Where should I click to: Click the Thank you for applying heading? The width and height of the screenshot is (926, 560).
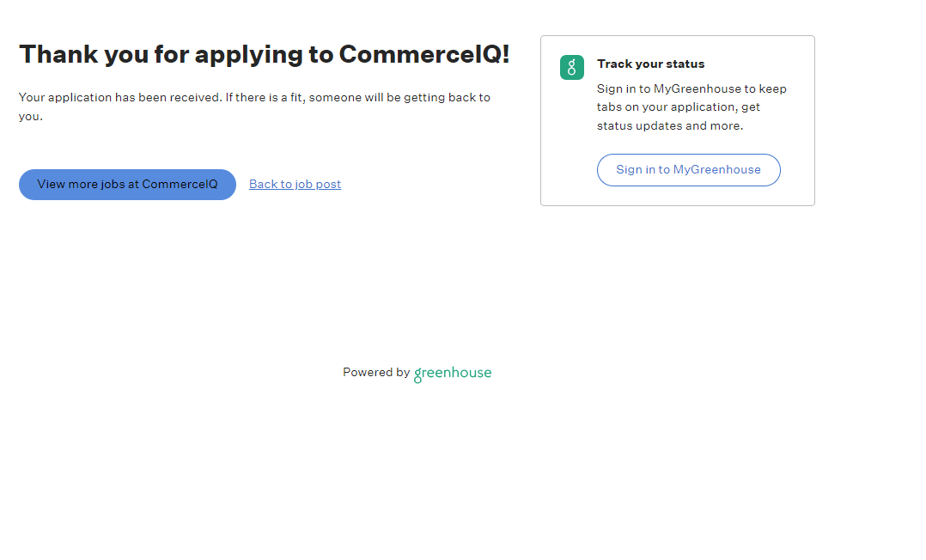point(264,54)
